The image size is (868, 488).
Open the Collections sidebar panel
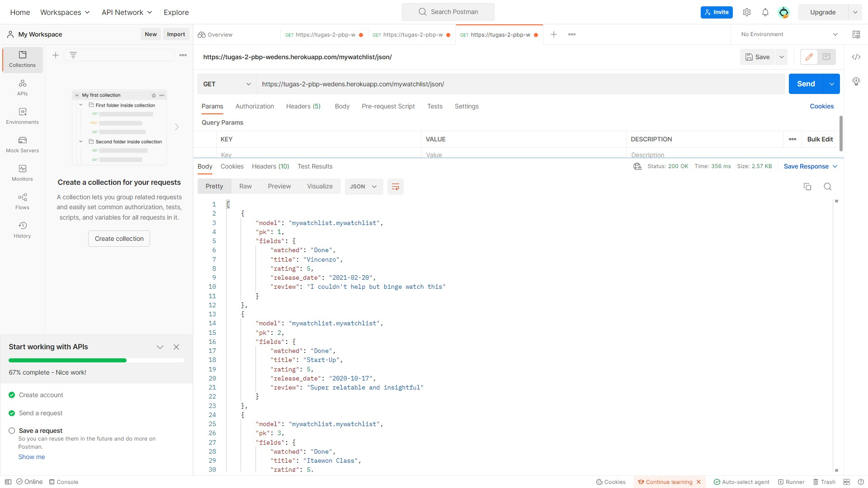pyautogui.click(x=22, y=59)
